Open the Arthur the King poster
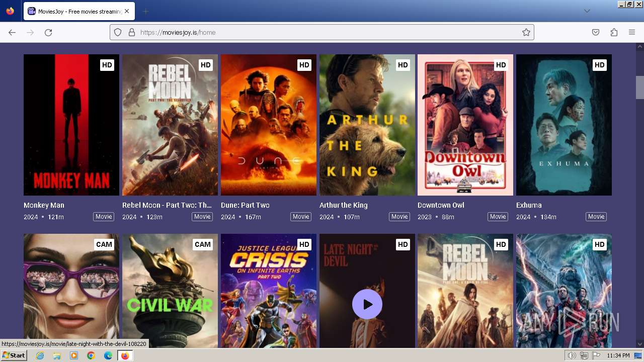The width and height of the screenshot is (644, 362). 367,125
